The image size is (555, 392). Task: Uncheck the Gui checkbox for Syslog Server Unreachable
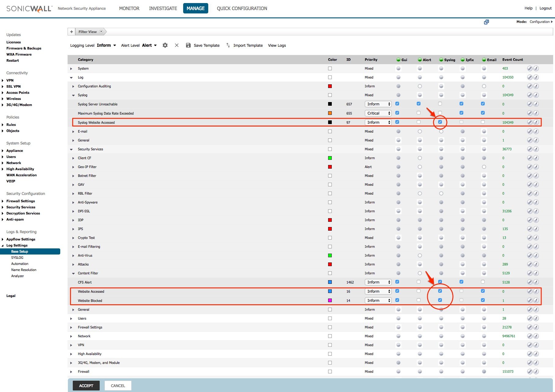click(x=397, y=104)
